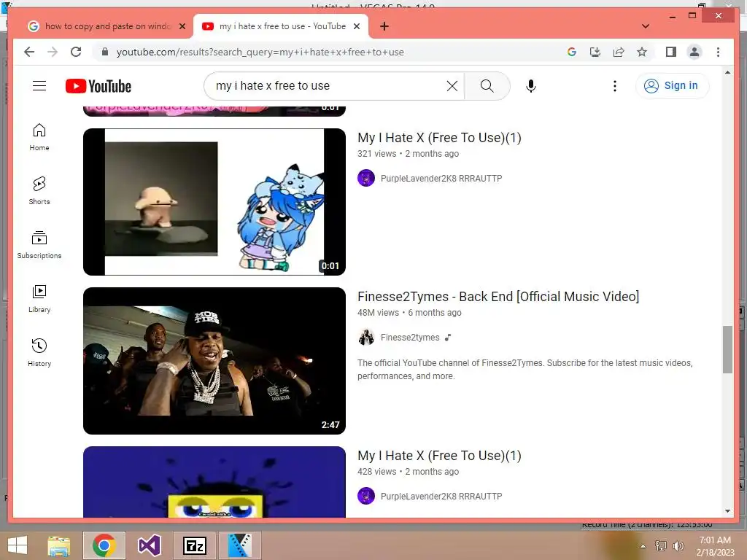Open the network tray icon
Viewport: 747px width, 560px height.
coord(661,546)
